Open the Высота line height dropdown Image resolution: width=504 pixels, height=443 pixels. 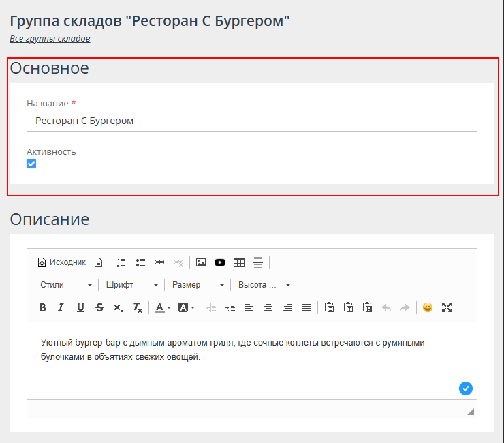click(x=264, y=285)
